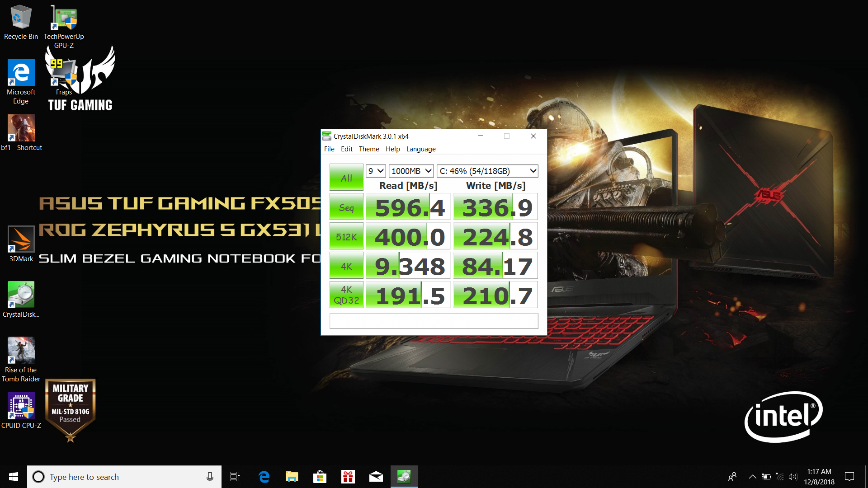Open Microsoft Store from the taskbar

click(320, 477)
